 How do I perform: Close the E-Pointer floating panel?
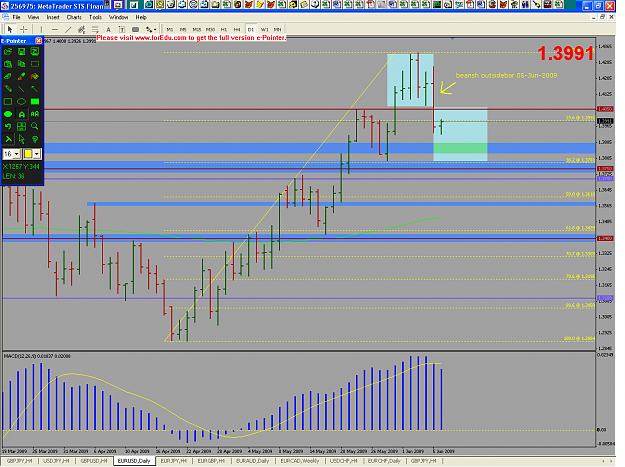(38, 41)
